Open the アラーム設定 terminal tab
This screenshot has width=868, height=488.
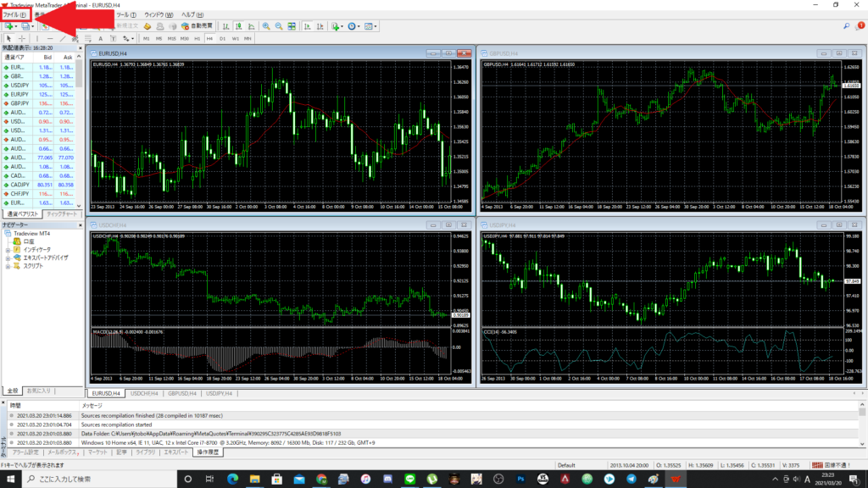point(25,452)
